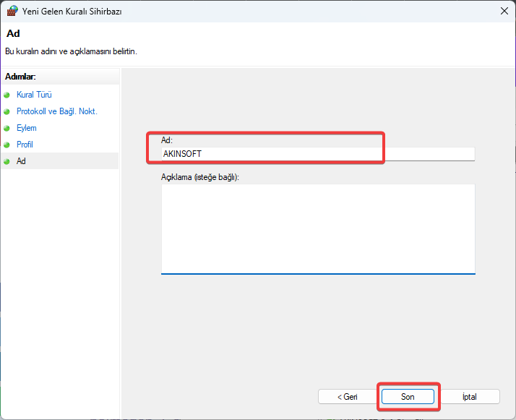Click the Son button to finish
The image size is (516, 420).
pyautogui.click(x=408, y=397)
